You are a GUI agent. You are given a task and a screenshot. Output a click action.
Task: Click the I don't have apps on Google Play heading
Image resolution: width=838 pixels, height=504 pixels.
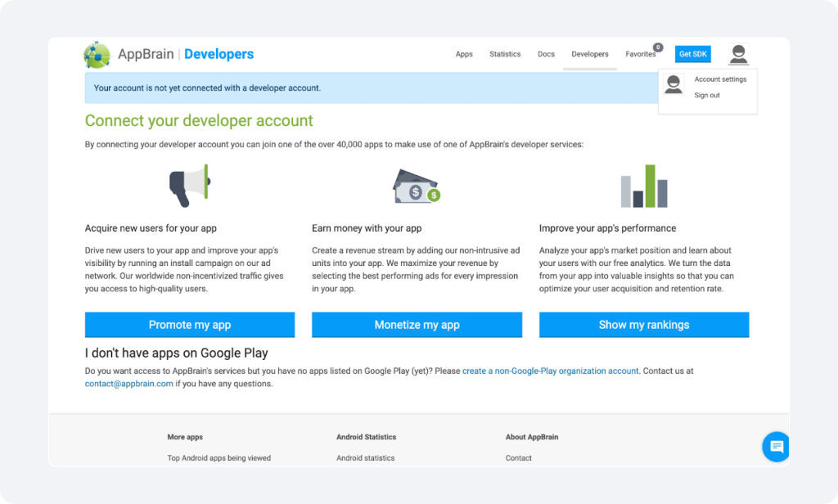point(177,353)
